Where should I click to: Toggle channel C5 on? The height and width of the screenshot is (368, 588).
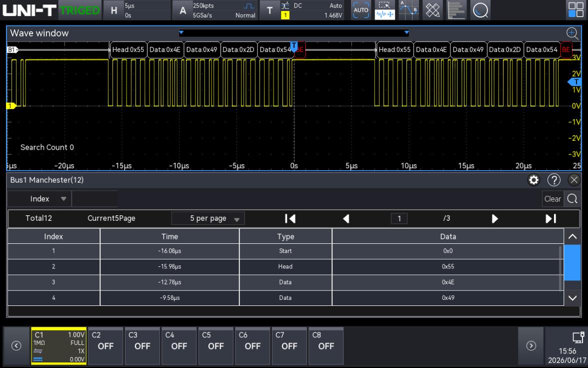[x=215, y=346]
